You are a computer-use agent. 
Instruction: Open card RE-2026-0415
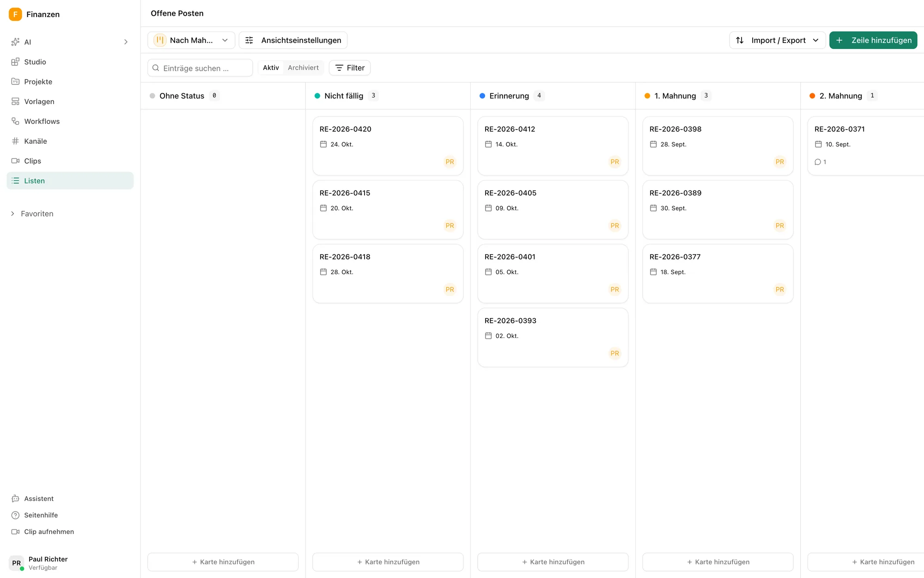[388, 210]
